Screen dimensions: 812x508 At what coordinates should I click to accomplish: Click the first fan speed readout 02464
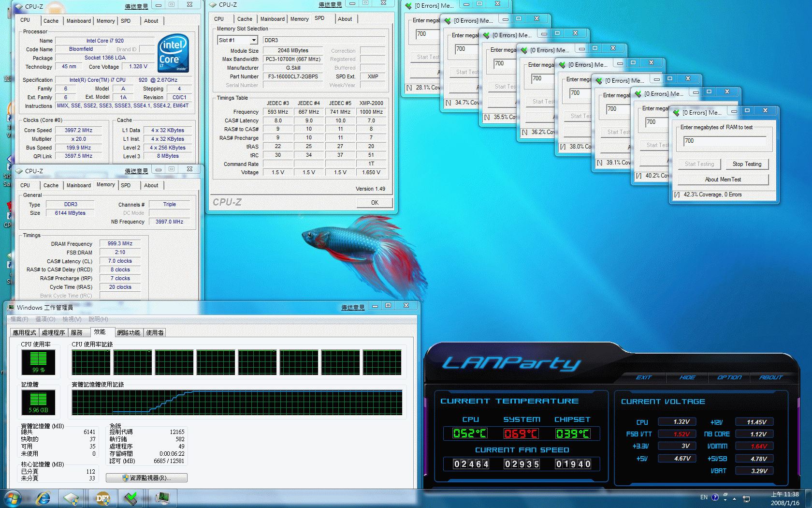pos(471,464)
